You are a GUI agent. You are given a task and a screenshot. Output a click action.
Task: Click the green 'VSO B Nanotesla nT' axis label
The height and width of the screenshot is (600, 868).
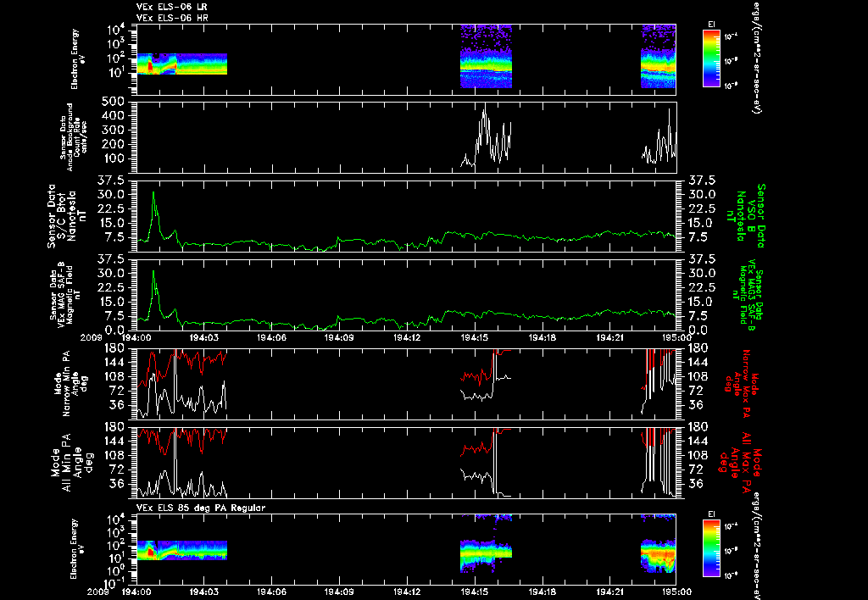748,216
